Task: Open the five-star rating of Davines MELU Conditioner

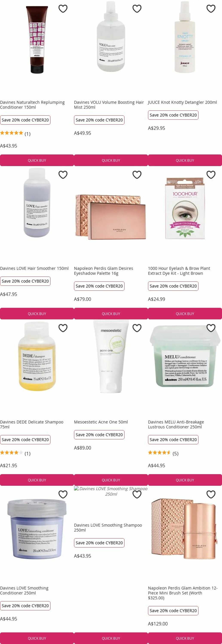Action: point(163,454)
